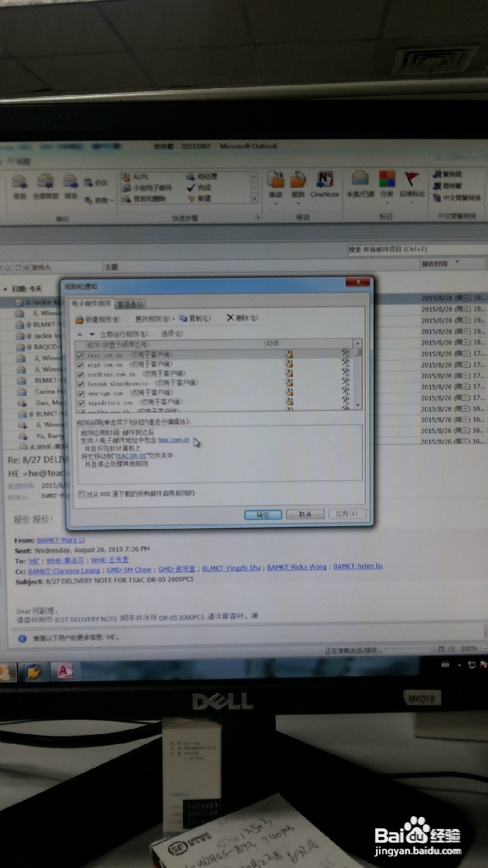
Task: Uncheck the atgd.com.cn rule checkbox
Action: (x=80, y=365)
